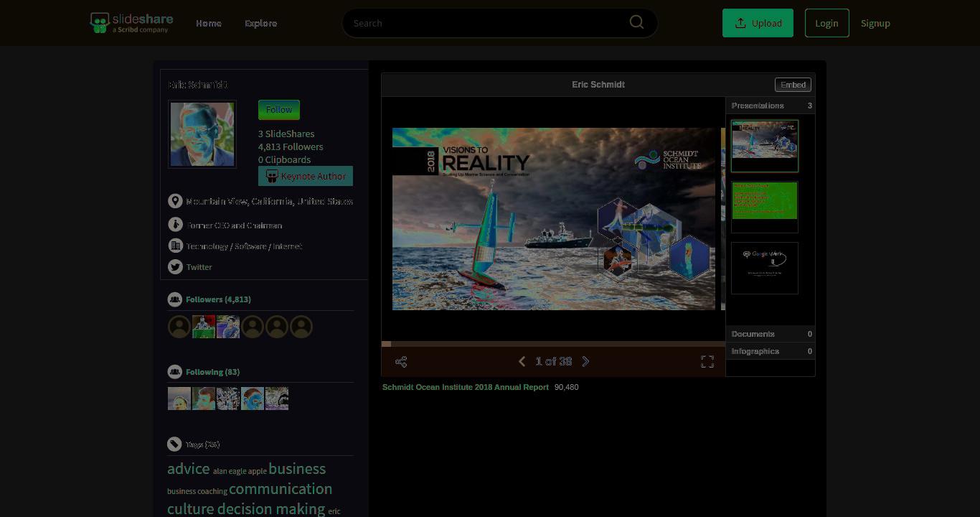This screenshot has width=980, height=517.
Task: Click the Login button
Action: click(826, 23)
